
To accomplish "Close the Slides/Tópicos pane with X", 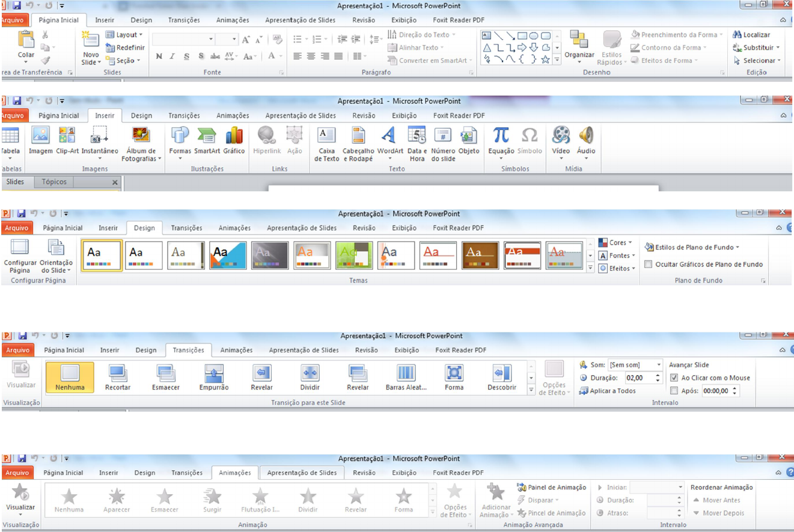I will [115, 182].
